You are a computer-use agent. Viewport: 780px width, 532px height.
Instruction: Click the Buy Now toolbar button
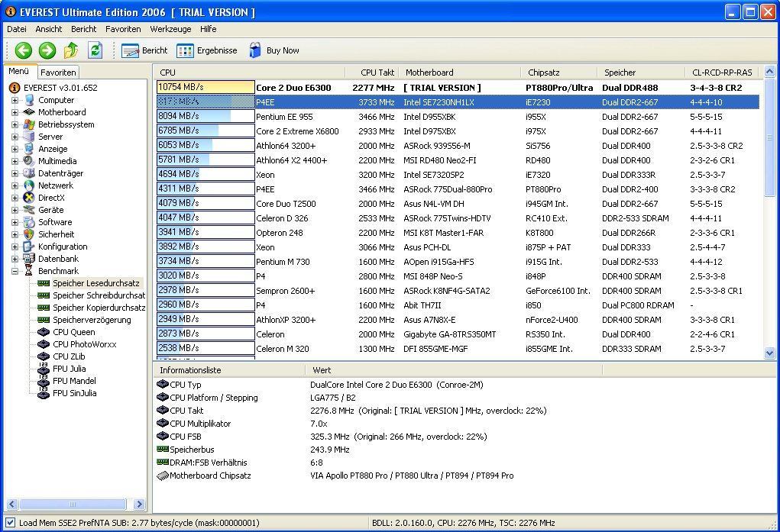click(274, 50)
